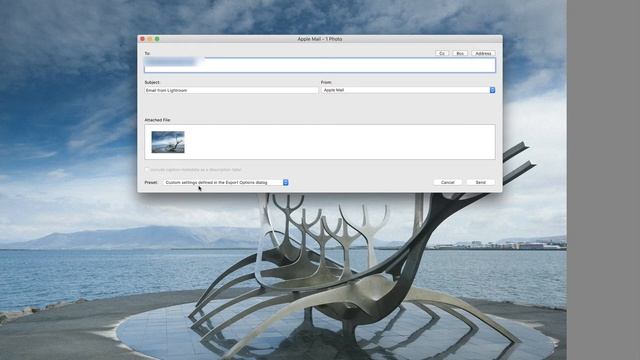This screenshot has width=640, height=360.
Task: Cancel the email dialog
Action: tap(447, 182)
